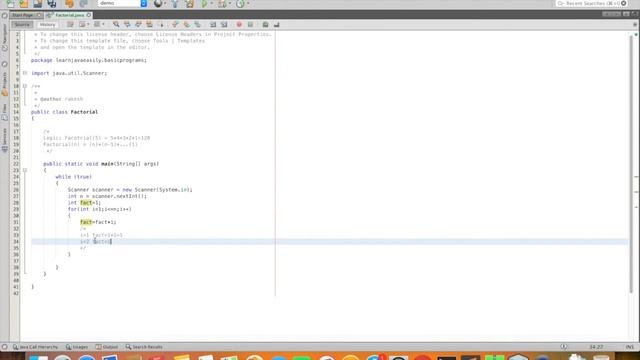Go to the previous bookmark

coord(175,24)
